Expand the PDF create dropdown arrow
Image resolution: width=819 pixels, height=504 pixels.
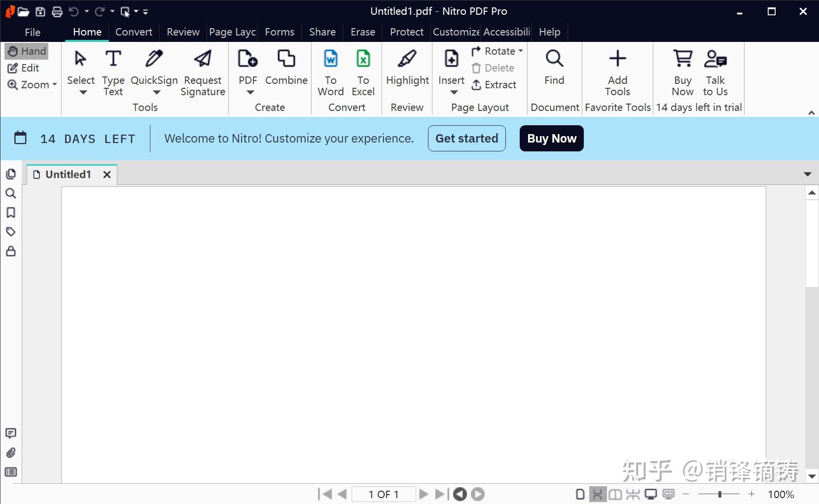250,92
